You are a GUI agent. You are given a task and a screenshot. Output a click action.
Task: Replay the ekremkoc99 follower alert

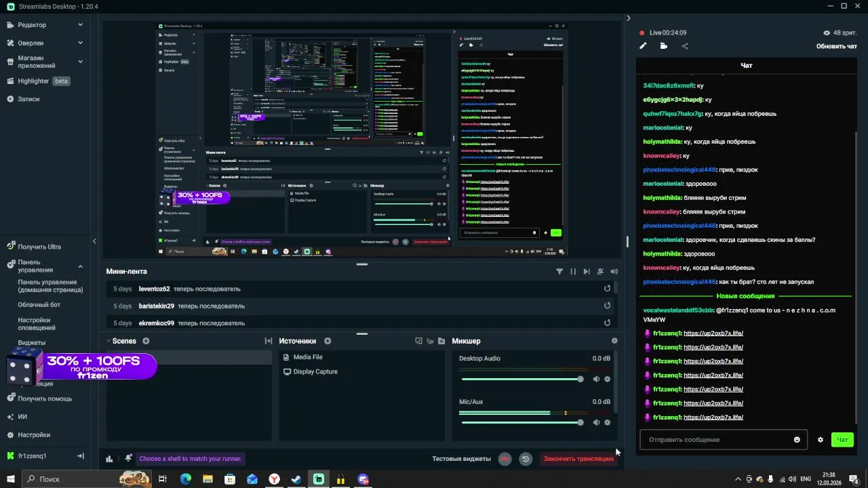click(x=607, y=323)
